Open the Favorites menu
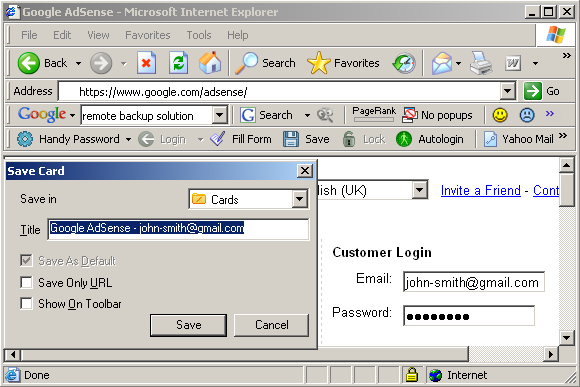Screen dimensions: 580x387 click(x=148, y=35)
